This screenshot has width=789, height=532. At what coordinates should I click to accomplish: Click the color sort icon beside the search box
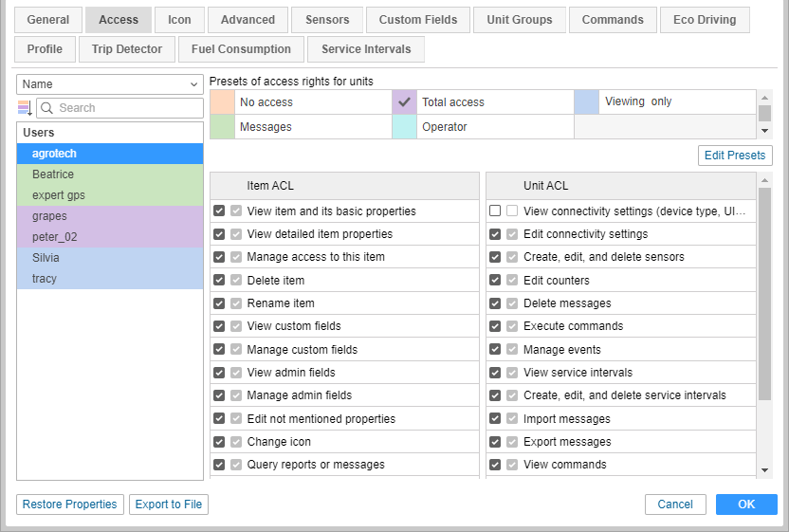coord(25,108)
